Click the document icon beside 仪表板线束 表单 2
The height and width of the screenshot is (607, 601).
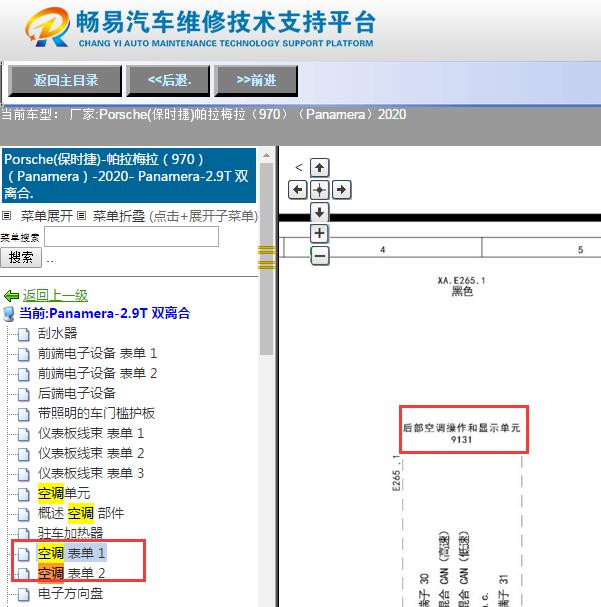(x=24, y=454)
